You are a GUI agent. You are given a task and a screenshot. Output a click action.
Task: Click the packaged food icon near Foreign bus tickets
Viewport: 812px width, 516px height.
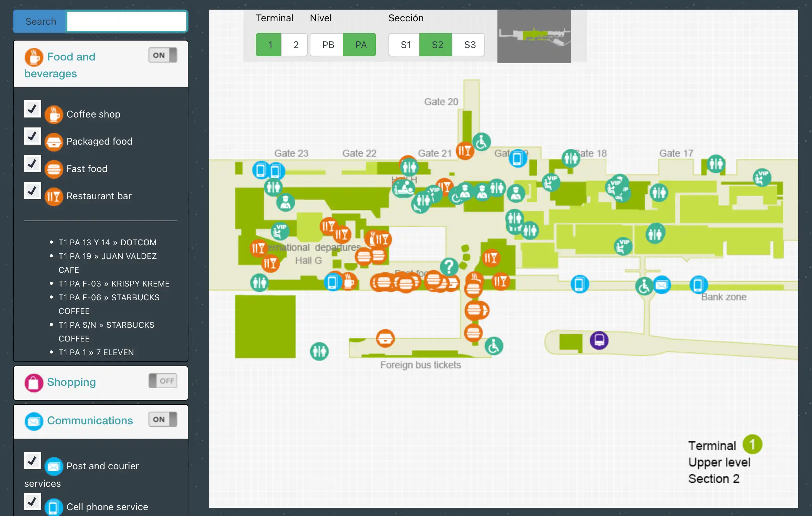click(385, 339)
